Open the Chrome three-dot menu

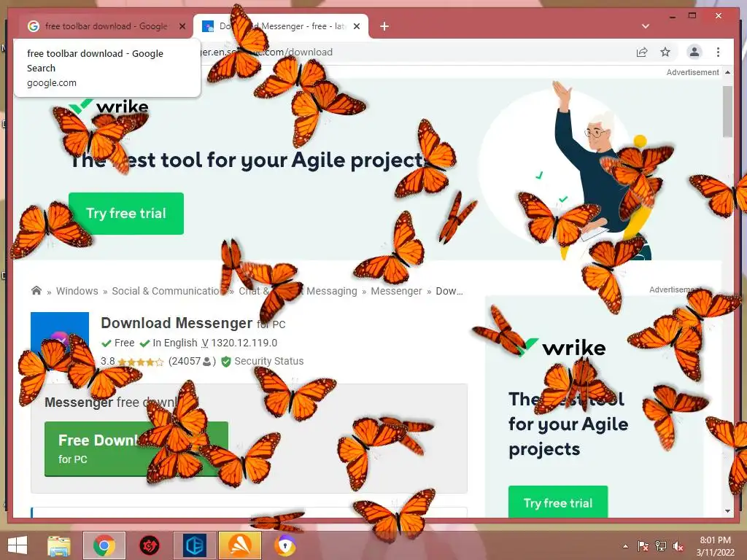point(718,52)
